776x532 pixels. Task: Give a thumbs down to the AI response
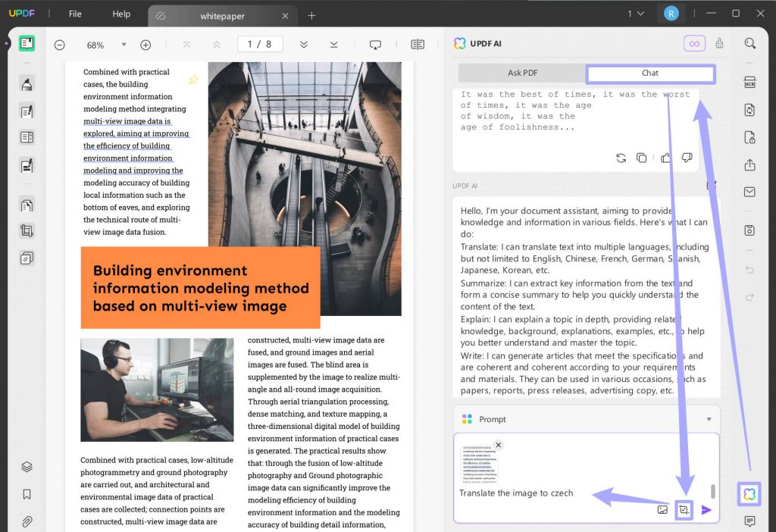pyautogui.click(x=687, y=158)
